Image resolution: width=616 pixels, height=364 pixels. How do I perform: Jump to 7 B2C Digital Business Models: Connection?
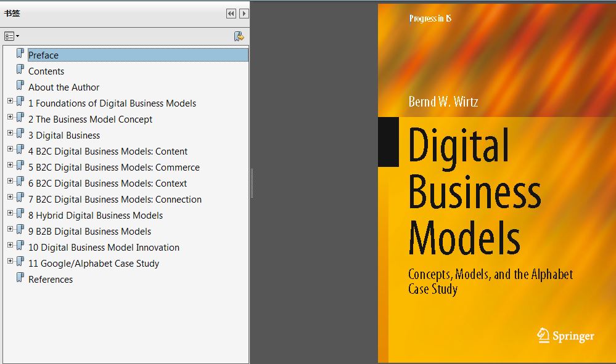pos(115,200)
